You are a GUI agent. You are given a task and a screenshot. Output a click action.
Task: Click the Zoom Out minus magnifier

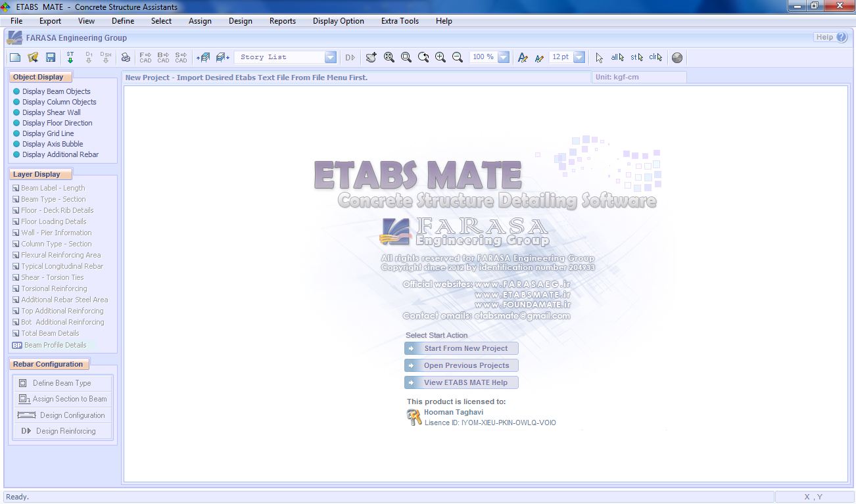pyautogui.click(x=458, y=58)
